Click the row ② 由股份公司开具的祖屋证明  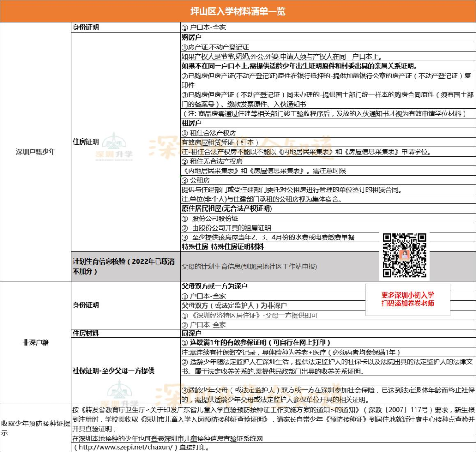point(328,228)
